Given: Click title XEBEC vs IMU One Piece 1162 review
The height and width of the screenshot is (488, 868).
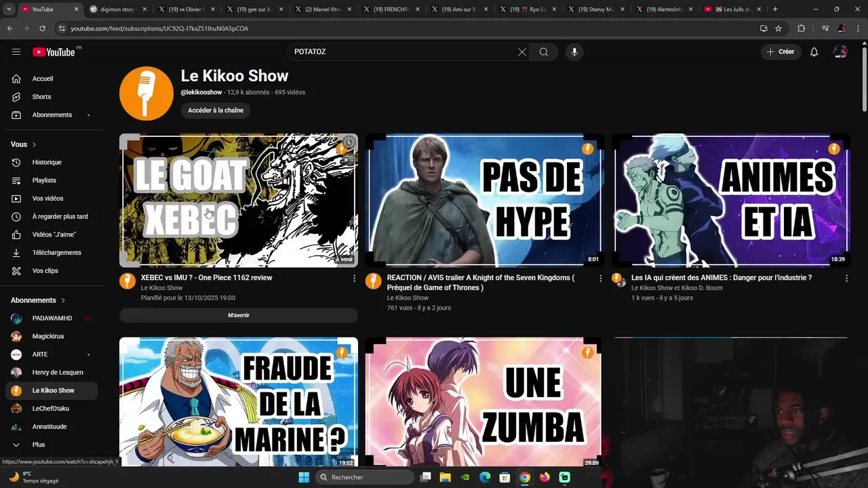Looking at the screenshot, I should (207, 278).
